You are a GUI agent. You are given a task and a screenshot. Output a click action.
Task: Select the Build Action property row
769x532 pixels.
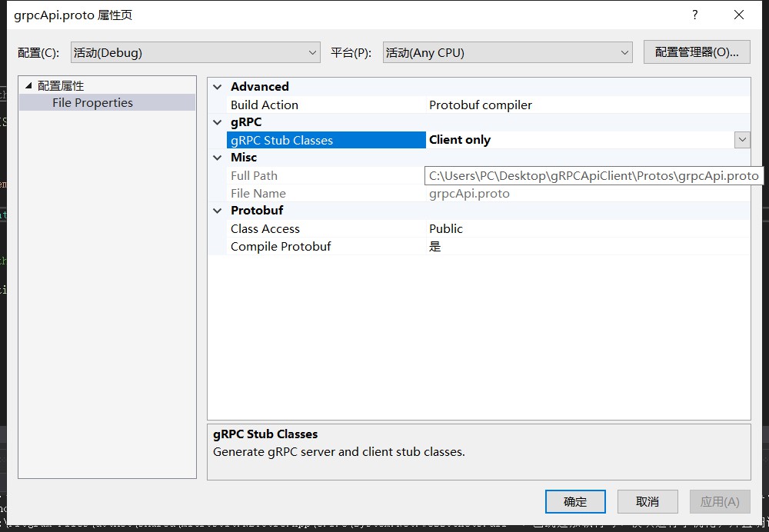264,105
